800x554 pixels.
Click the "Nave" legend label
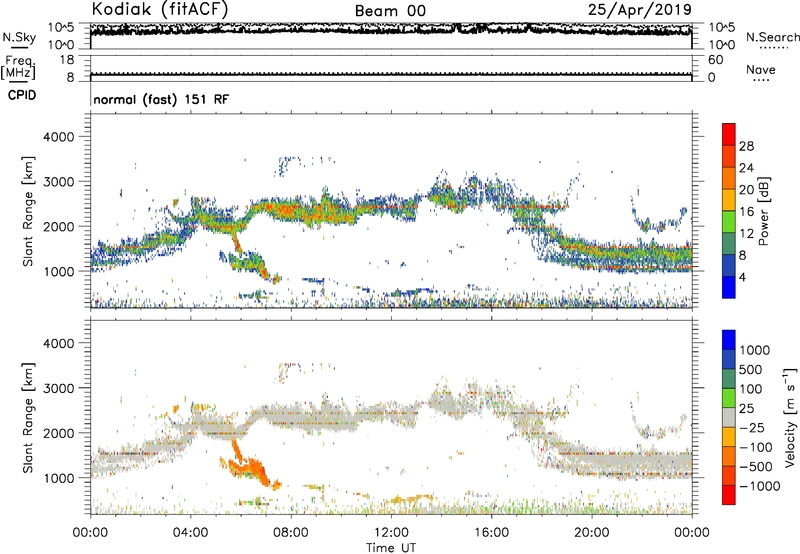coord(761,69)
